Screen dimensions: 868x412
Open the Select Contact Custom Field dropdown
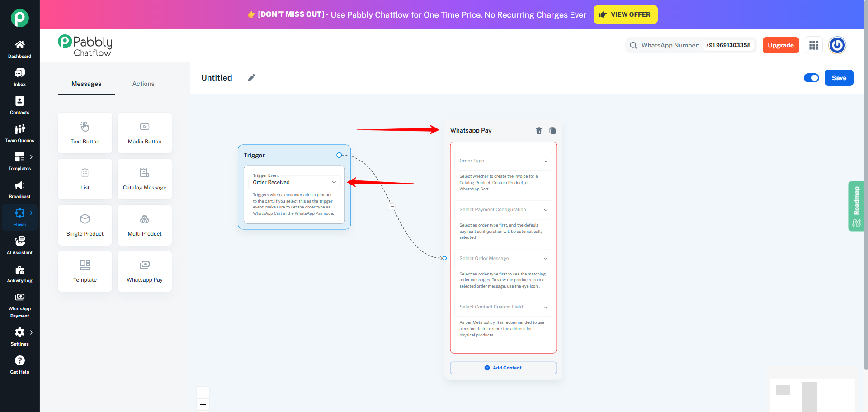coord(503,307)
